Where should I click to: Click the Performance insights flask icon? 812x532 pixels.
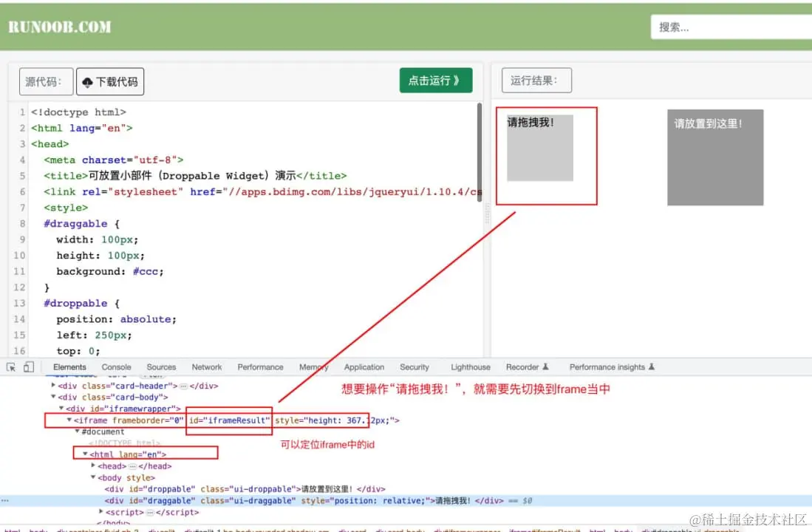pos(652,366)
